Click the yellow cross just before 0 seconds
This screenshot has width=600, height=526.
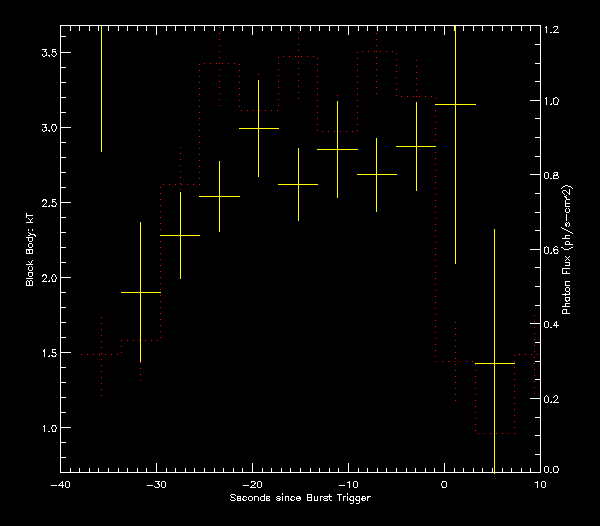(x=416, y=146)
